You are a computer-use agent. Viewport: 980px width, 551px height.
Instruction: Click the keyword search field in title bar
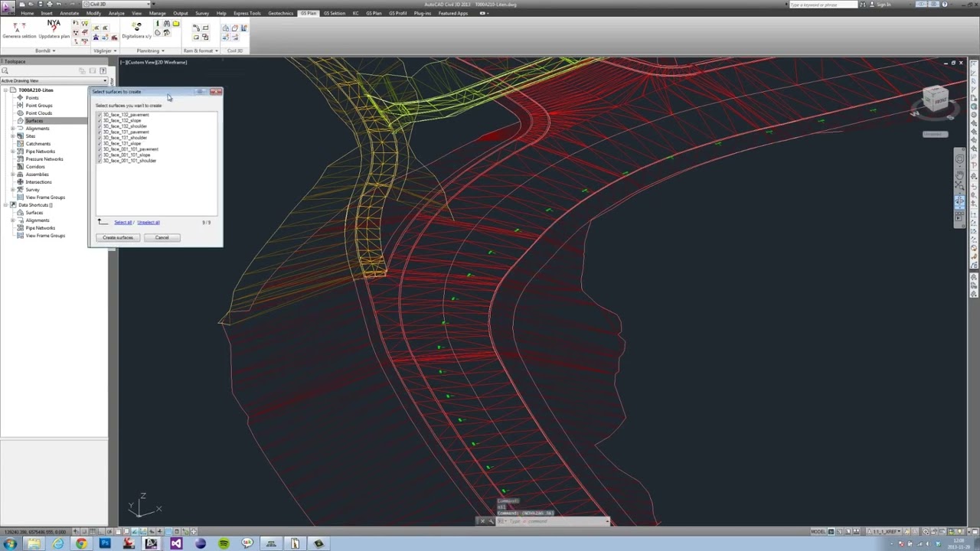[x=823, y=5]
